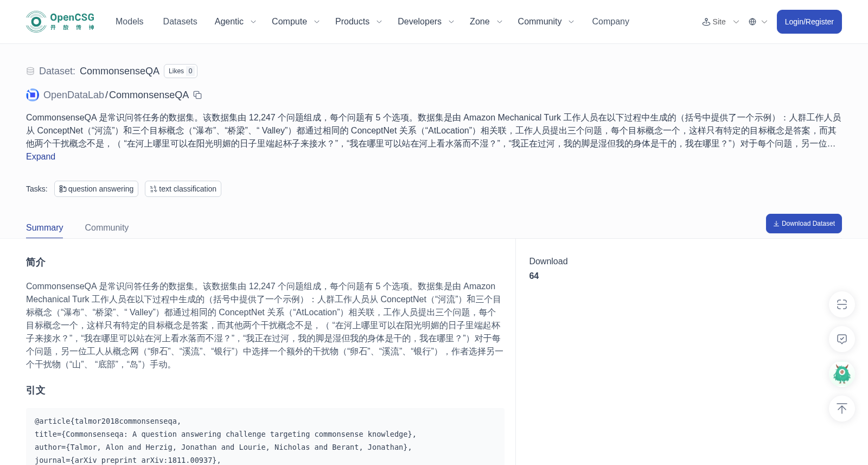Click the citation author line

(x=224, y=447)
